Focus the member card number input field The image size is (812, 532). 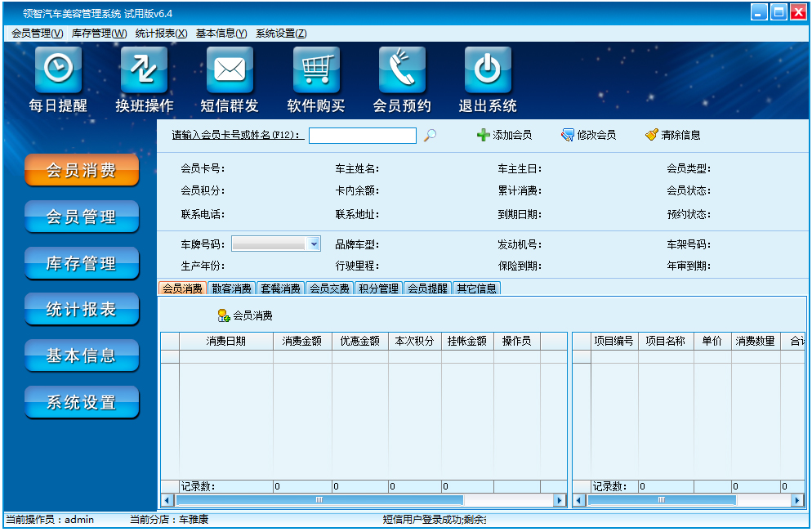tap(363, 136)
